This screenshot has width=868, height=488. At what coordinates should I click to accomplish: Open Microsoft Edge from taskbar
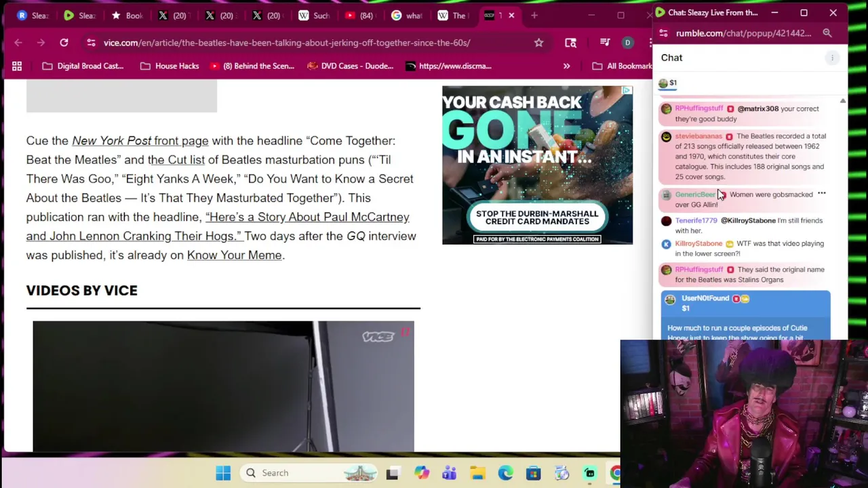(x=506, y=473)
